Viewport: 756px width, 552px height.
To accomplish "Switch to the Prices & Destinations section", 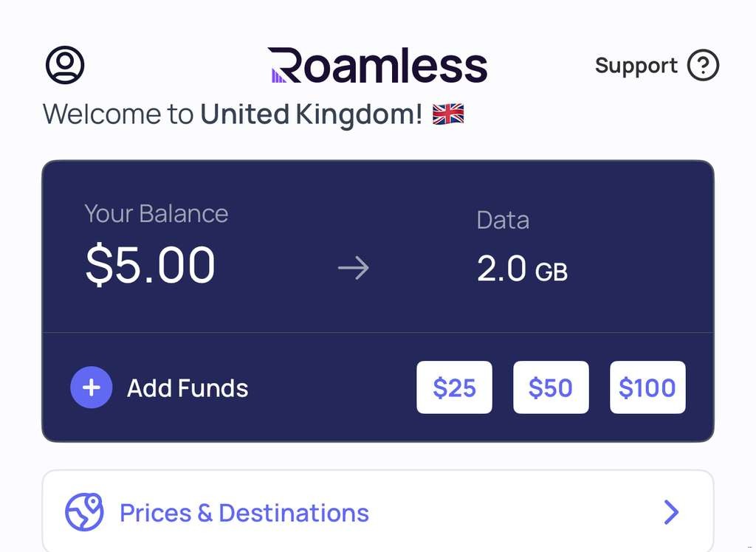I will coord(244,511).
